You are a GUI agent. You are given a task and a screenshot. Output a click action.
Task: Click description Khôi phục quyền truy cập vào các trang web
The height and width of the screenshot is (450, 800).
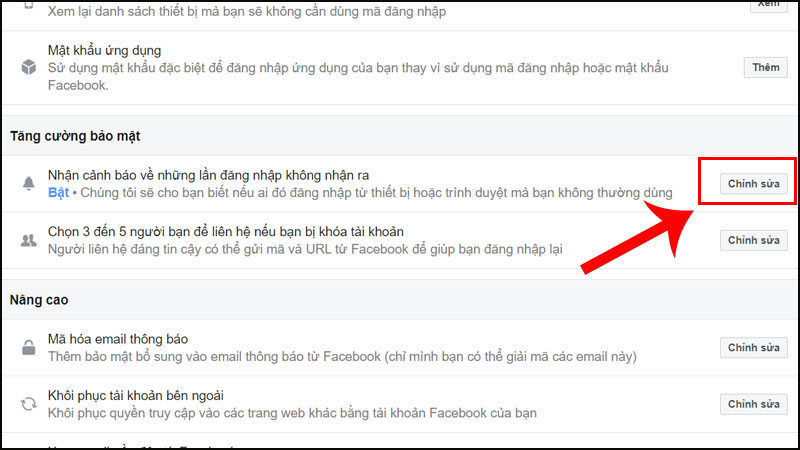click(292, 413)
